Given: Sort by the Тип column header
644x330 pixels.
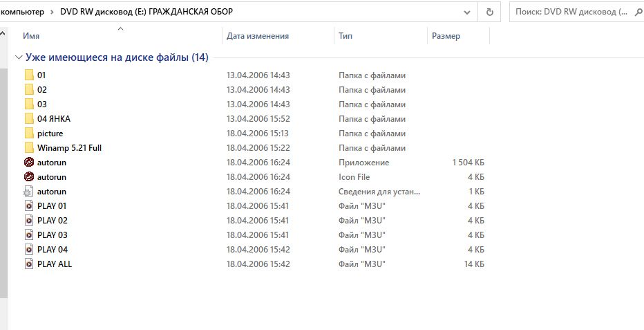Looking at the screenshot, I should 345,36.
